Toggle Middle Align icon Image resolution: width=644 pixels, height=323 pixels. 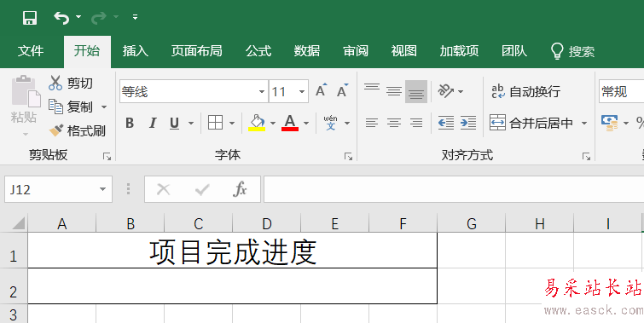394,91
